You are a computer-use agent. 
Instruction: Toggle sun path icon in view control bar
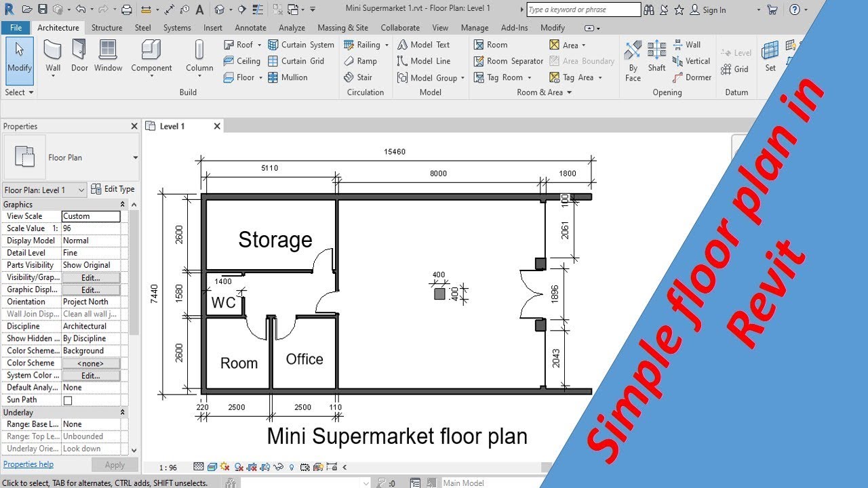(226, 467)
